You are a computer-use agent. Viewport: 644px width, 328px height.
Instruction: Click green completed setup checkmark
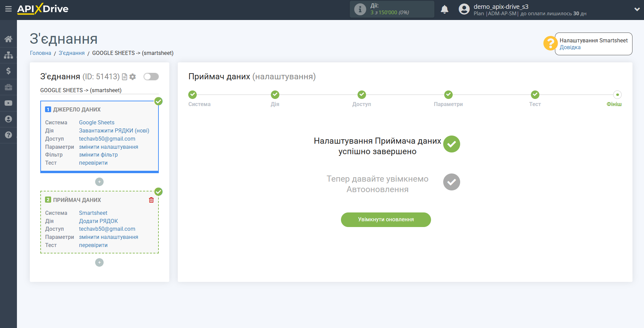tap(452, 144)
